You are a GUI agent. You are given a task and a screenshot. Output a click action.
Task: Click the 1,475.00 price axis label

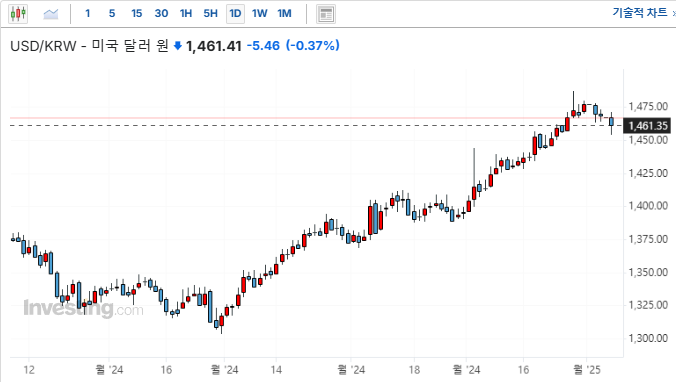point(648,106)
